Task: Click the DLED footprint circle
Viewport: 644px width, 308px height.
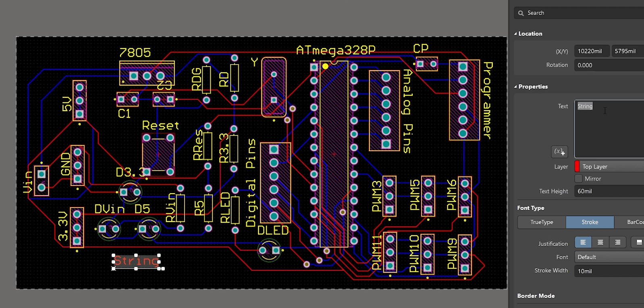Action: coord(269,250)
